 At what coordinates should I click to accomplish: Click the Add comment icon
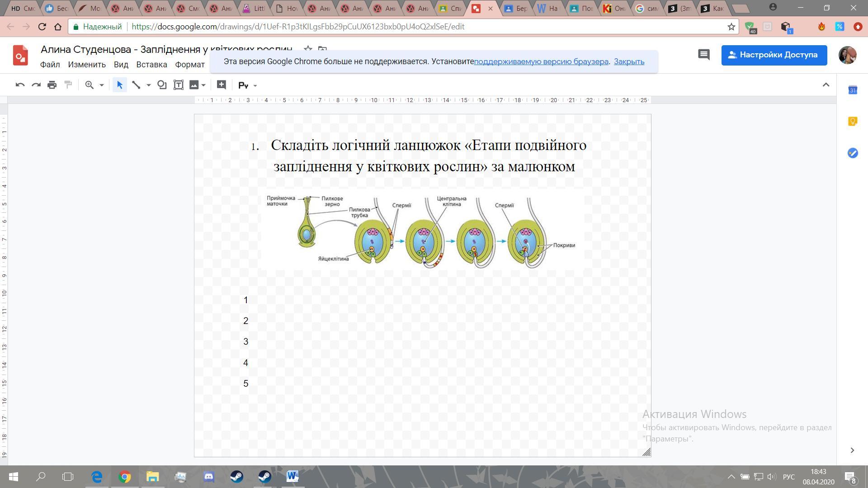pyautogui.click(x=221, y=85)
